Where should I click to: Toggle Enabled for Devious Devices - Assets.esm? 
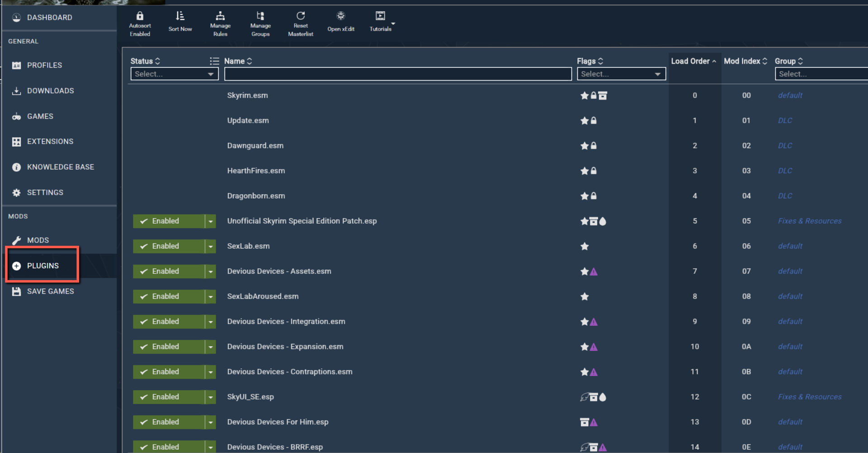pos(169,272)
